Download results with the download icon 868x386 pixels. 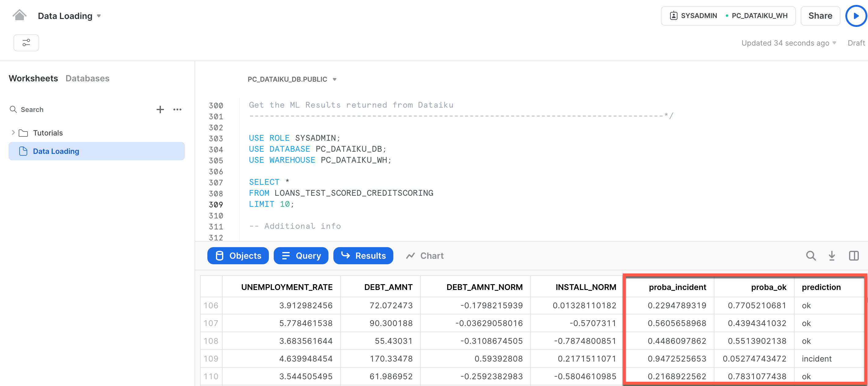click(832, 256)
